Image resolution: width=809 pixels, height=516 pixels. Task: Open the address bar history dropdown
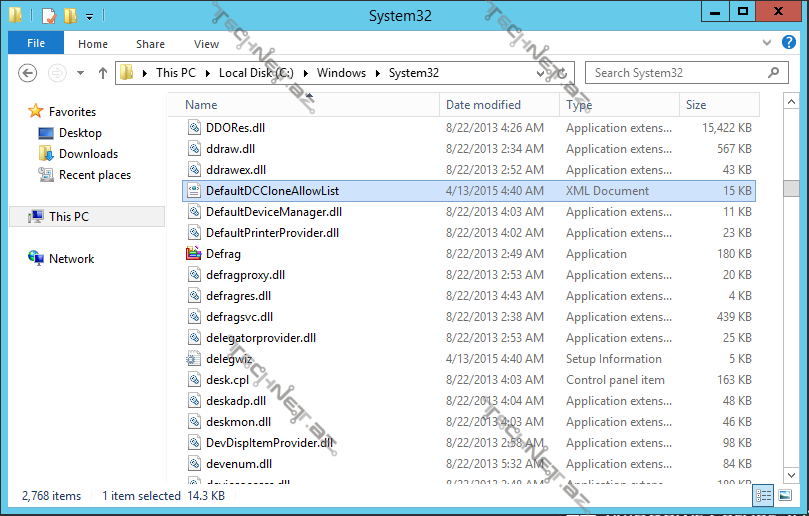coord(540,73)
